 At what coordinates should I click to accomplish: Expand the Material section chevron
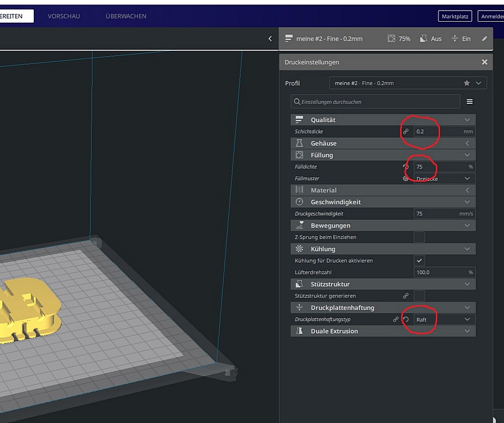pyautogui.click(x=467, y=190)
